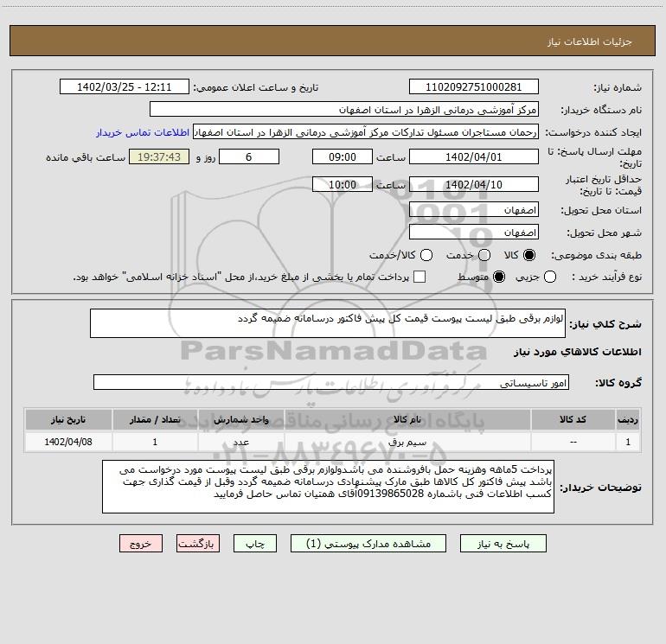Image resolution: width=666 pixels, height=644 pixels.
Task: Click the کد کالا column header
Action: [573, 419]
